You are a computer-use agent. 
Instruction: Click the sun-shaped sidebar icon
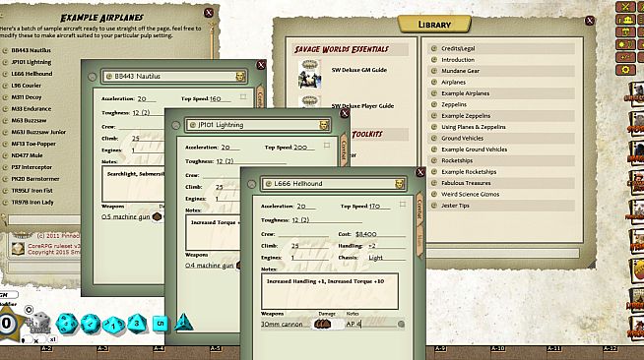click(x=625, y=44)
